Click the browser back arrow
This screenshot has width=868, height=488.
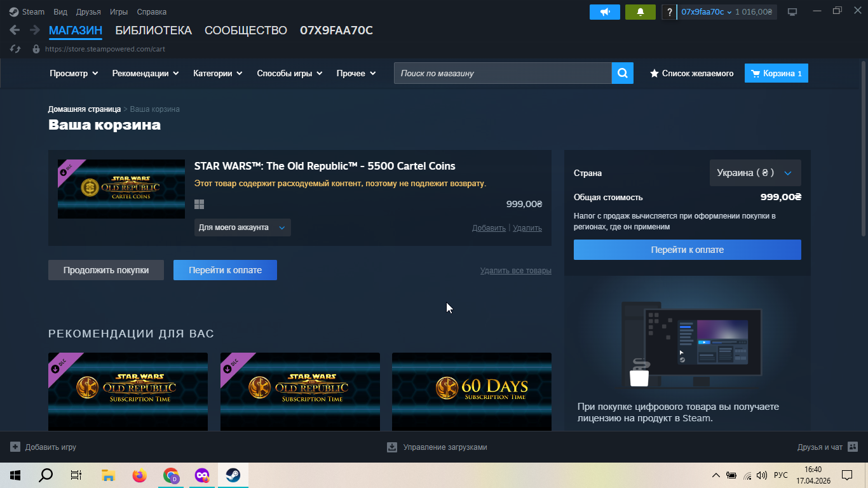[15, 30]
